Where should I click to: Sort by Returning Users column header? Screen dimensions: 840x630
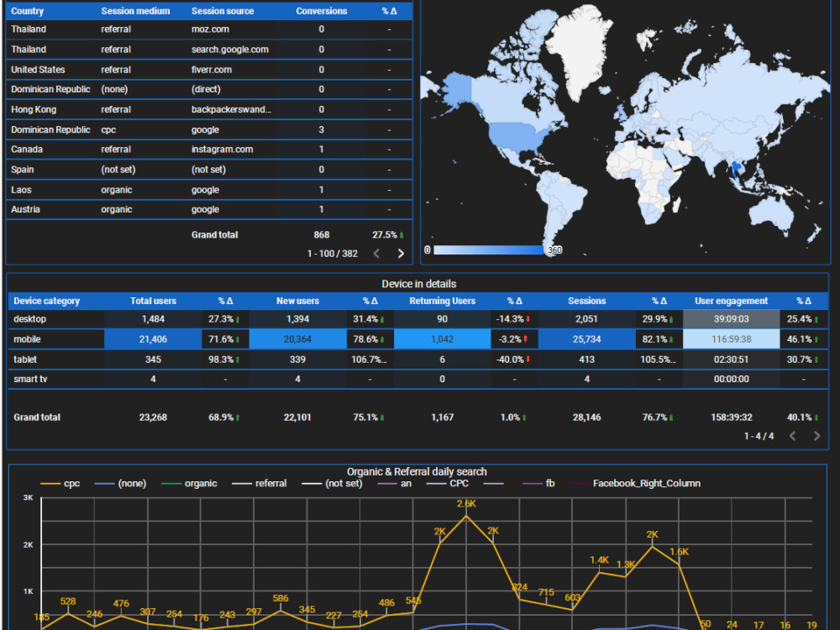pos(443,301)
